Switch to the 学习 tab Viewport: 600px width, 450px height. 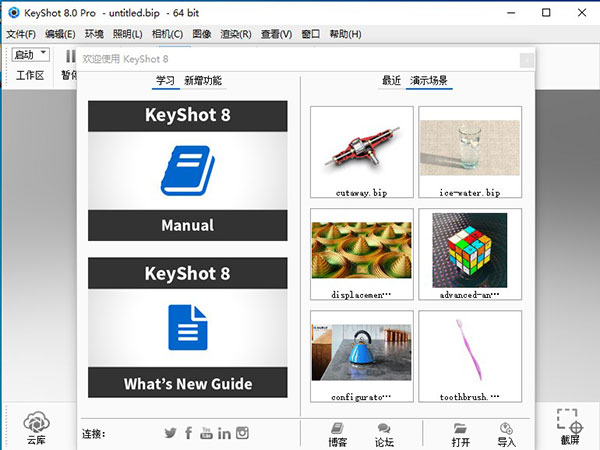pyautogui.click(x=165, y=81)
